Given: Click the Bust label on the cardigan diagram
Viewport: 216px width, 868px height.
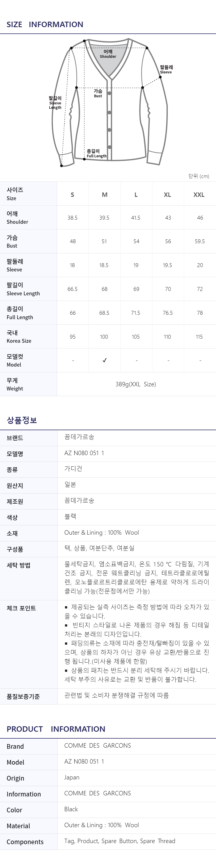Looking at the screenshot, I should [x=98, y=93].
